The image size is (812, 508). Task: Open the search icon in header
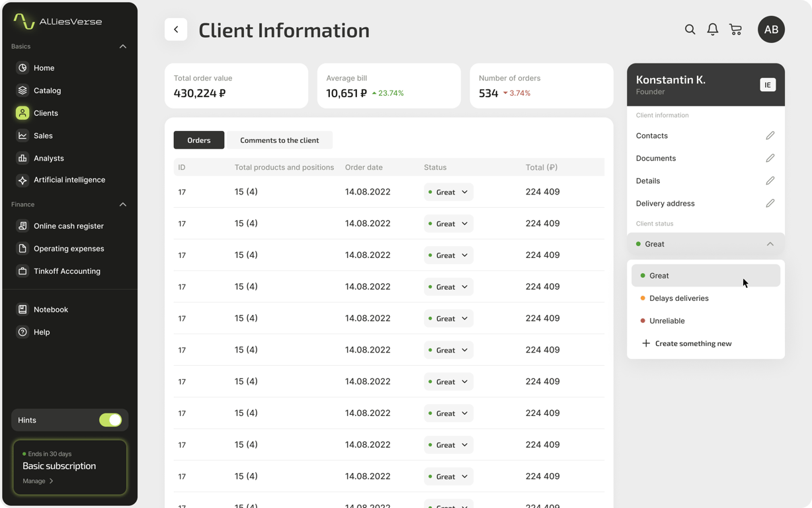pyautogui.click(x=690, y=30)
